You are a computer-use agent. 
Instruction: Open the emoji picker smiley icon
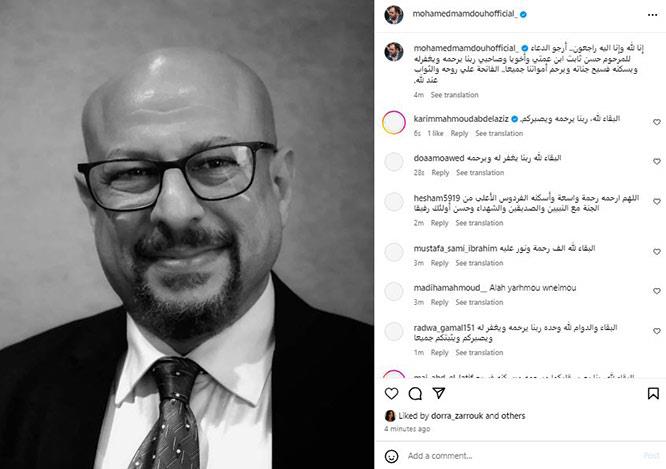(x=391, y=456)
